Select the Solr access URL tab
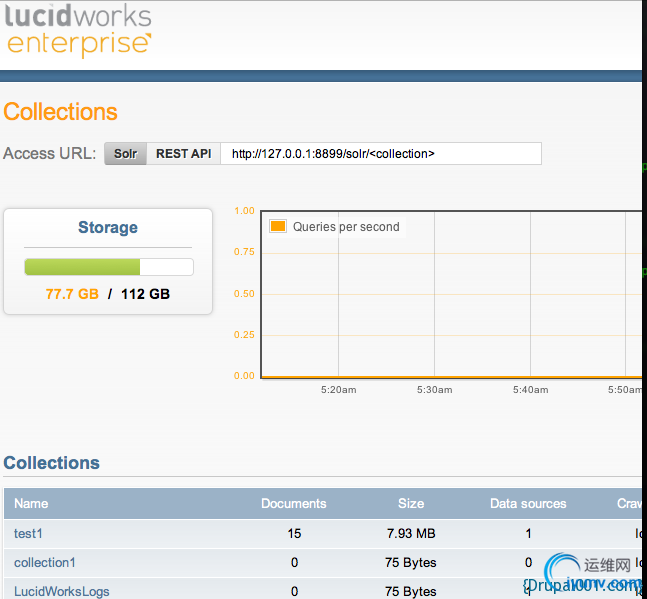The width and height of the screenshot is (647, 599). [x=125, y=154]
